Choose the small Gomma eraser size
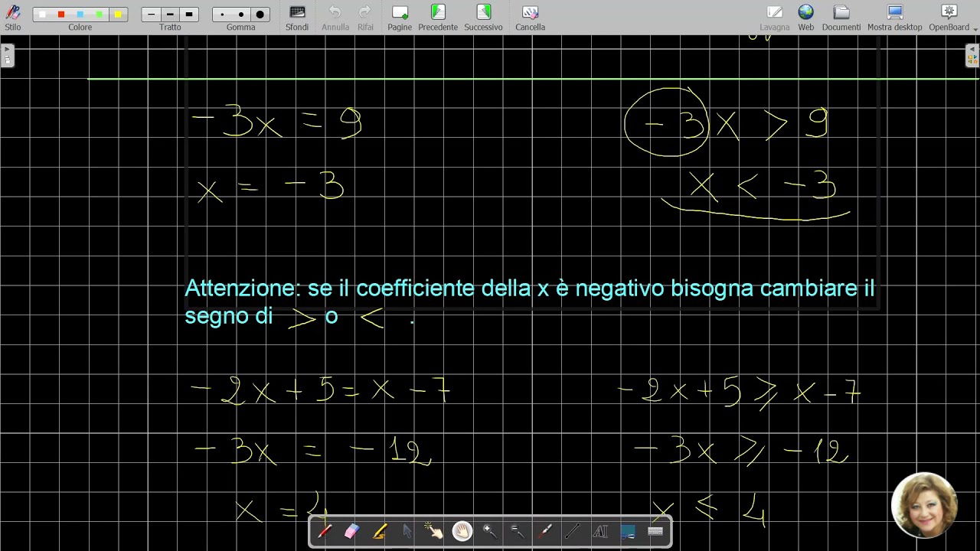The width and height of the screenshot is (980, 551). 222,15
